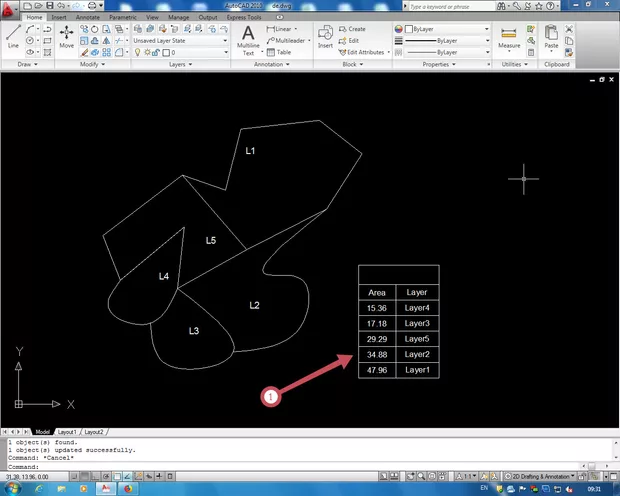The height and width of the screenshot is (496, 620).
Task: Open the Measure utility
Action: coord(509,38)
